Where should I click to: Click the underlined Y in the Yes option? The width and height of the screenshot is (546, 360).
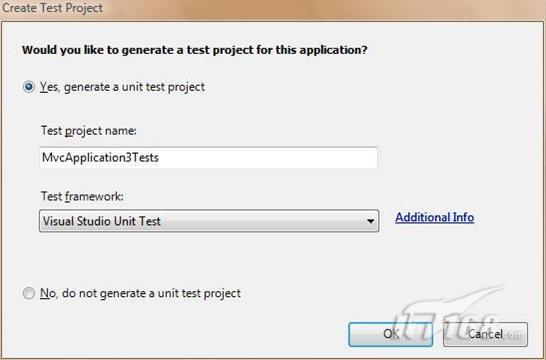click(x=44, y=87)
